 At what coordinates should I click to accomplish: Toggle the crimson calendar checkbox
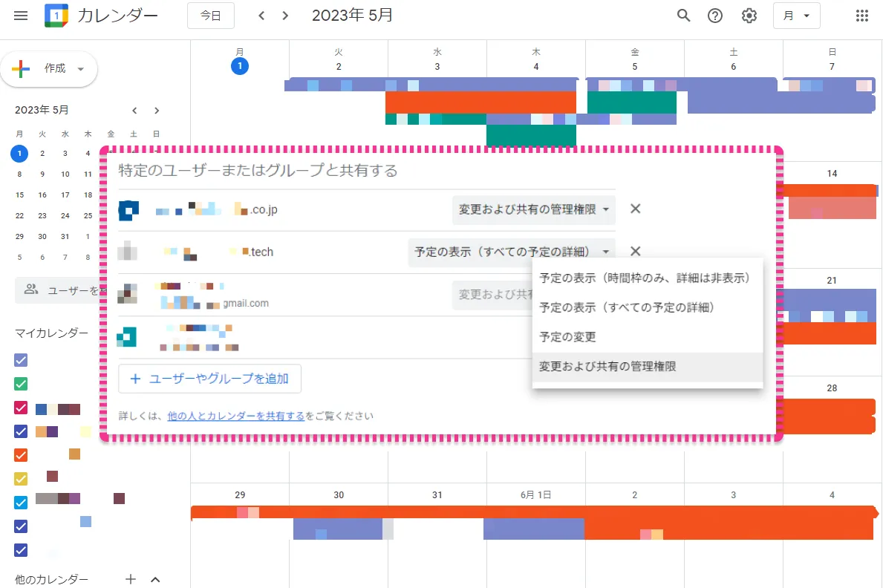click(21, 408)
